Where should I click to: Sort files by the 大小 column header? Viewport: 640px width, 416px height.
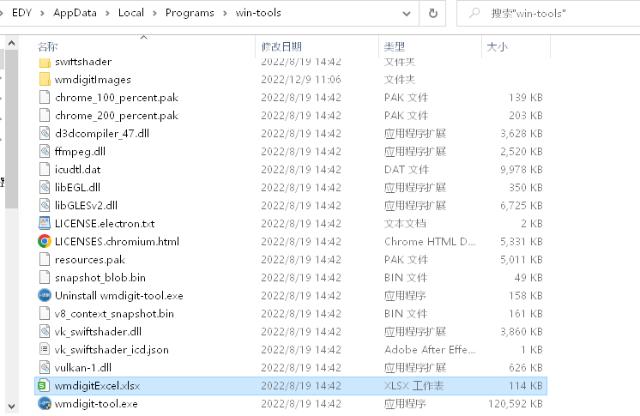pos(497,47)
